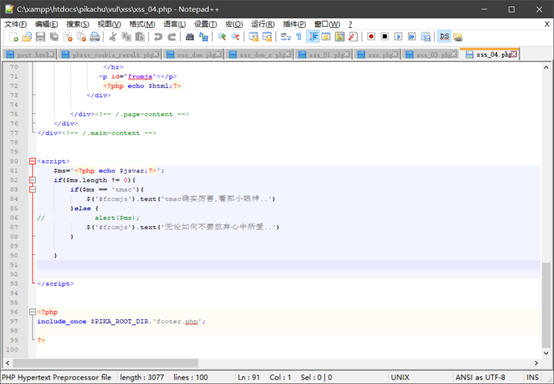554x384 pixels.
Task: Zoom out using the magnifier minus icon
Action: pyautogui.click(x=235, y=37)
